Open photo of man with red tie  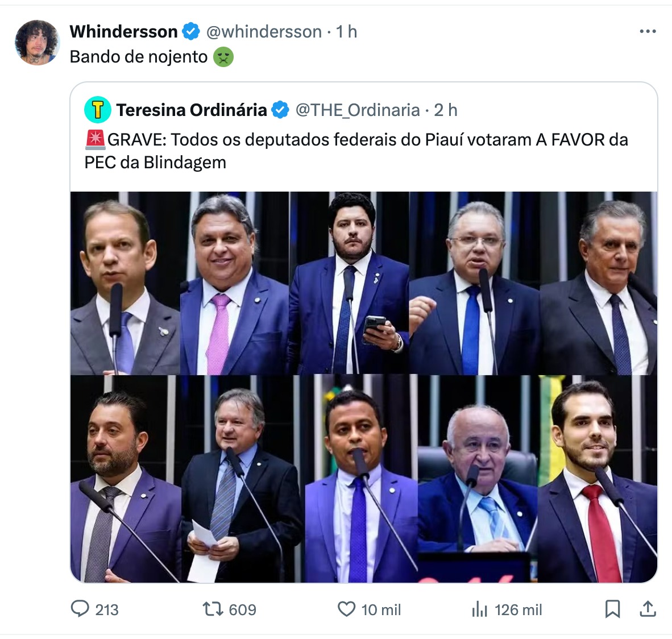coord(598,479)
